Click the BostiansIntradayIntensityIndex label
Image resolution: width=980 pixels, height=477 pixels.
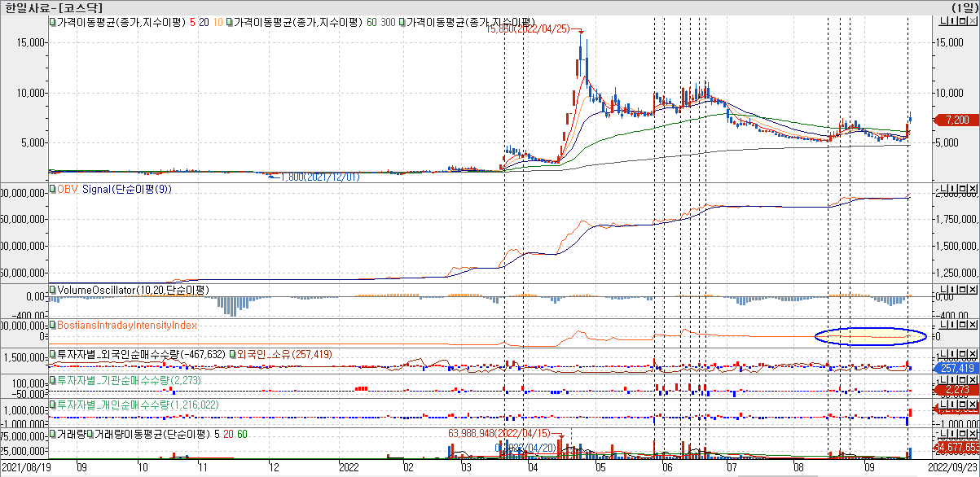(x=126, y=325)
